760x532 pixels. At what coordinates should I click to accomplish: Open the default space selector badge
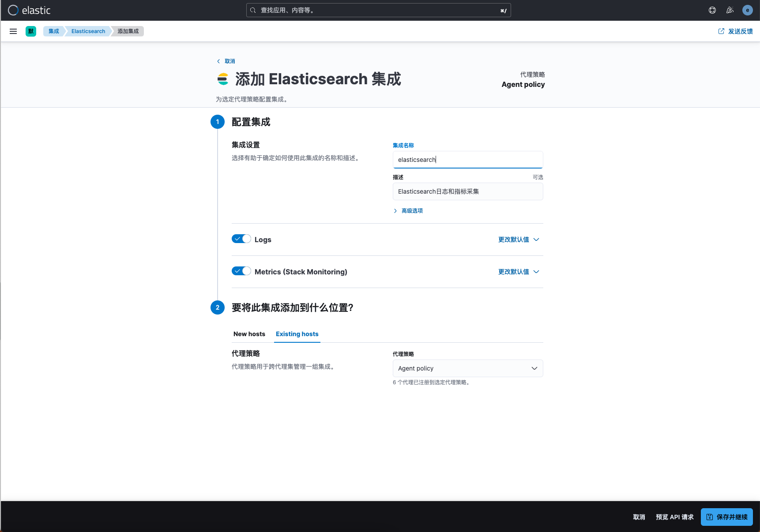pos(31,31)
